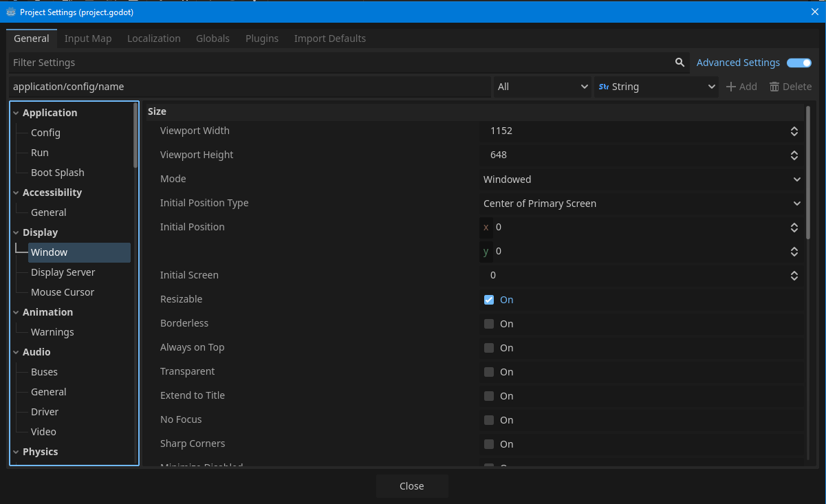The image size is (826, 504).
Task: Enable the Always on Top checkbox
Action: click(489, 348)
